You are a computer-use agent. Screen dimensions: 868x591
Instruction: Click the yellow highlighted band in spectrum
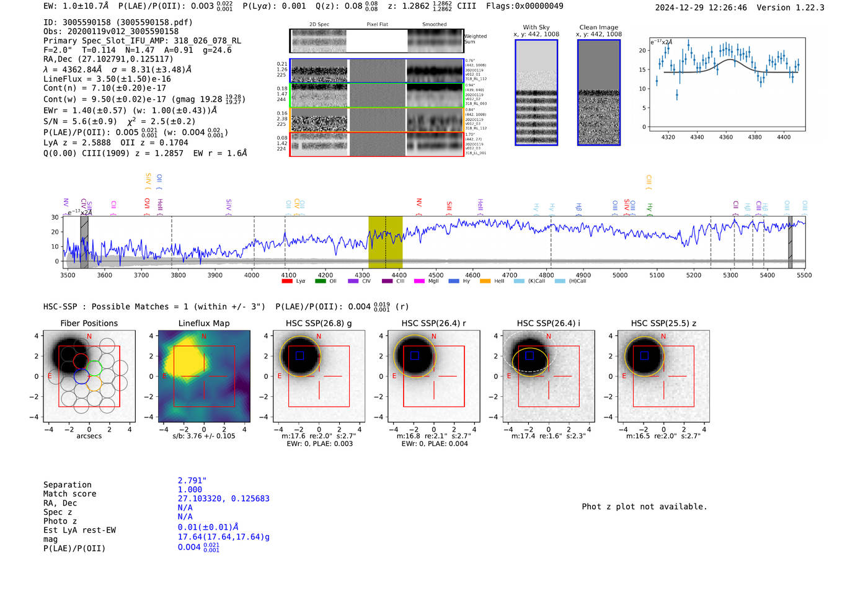385,242
